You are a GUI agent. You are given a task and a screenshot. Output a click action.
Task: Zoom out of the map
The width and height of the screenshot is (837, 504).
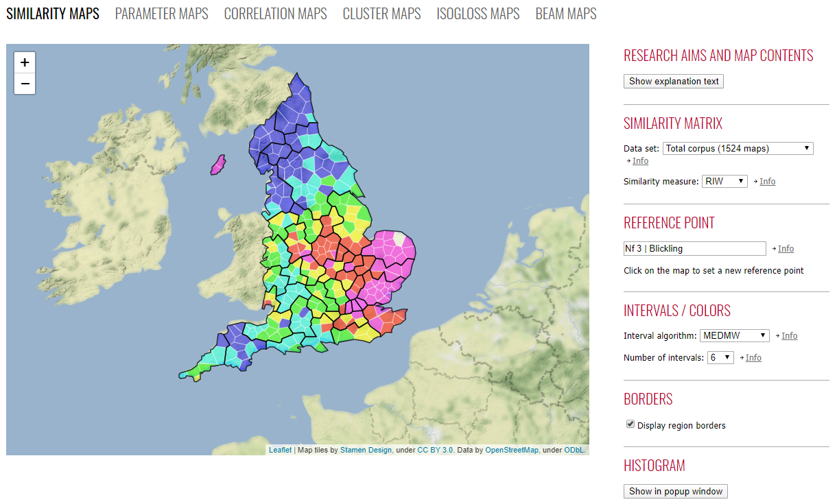coord(25,84)
